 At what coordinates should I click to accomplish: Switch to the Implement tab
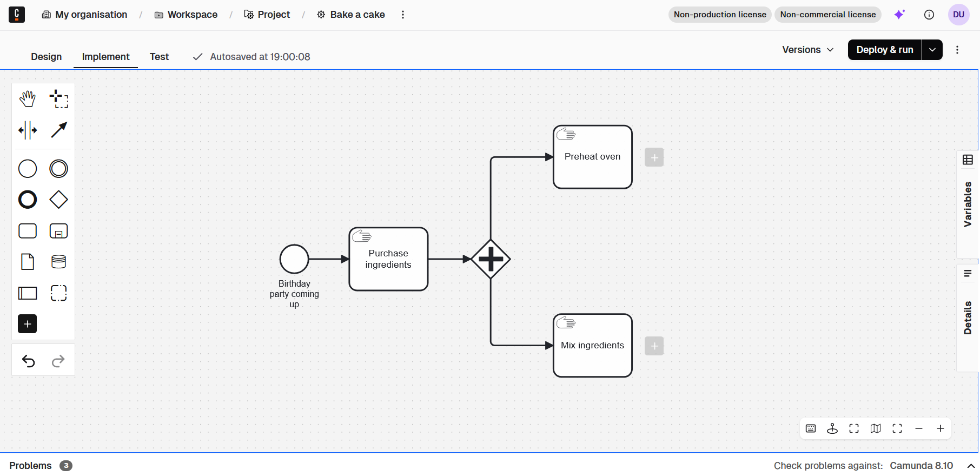point(106,57)
